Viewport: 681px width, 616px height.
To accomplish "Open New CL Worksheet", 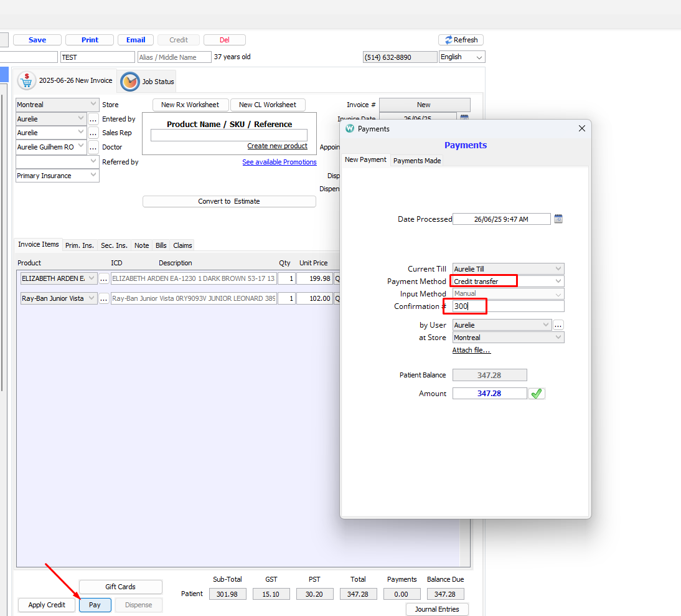I will coord(268,105).
